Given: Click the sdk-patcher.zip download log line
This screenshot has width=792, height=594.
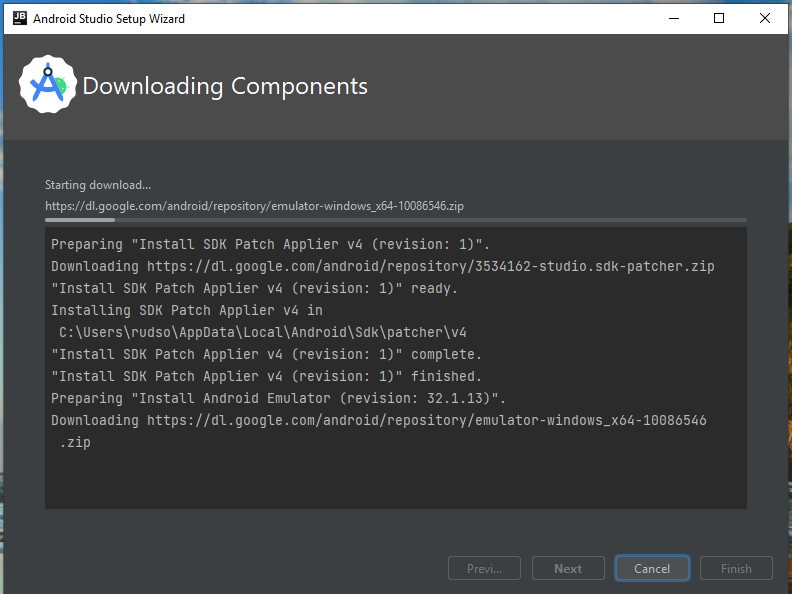Looking at the screenshot, I should 382,266.
